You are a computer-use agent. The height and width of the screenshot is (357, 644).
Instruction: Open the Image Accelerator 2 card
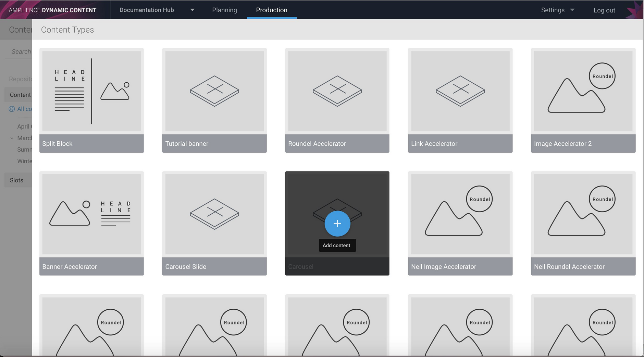583,100
